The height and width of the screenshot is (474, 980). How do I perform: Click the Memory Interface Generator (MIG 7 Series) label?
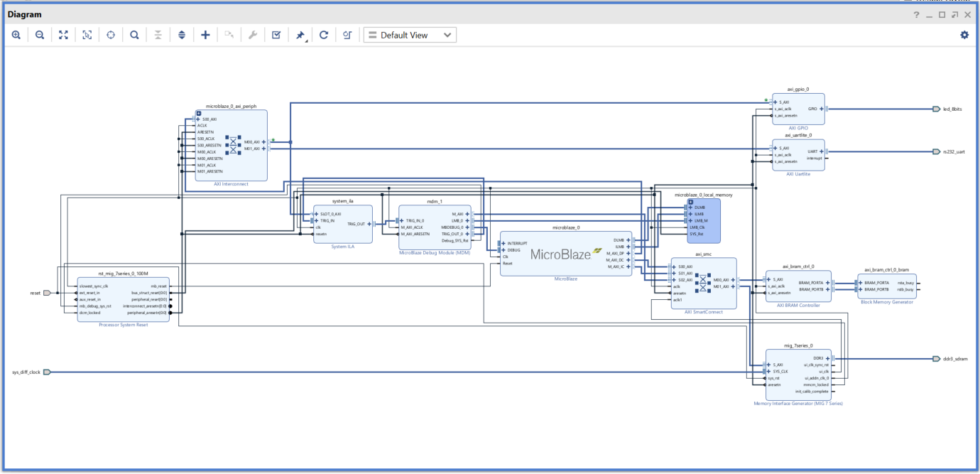click(798, 403)
